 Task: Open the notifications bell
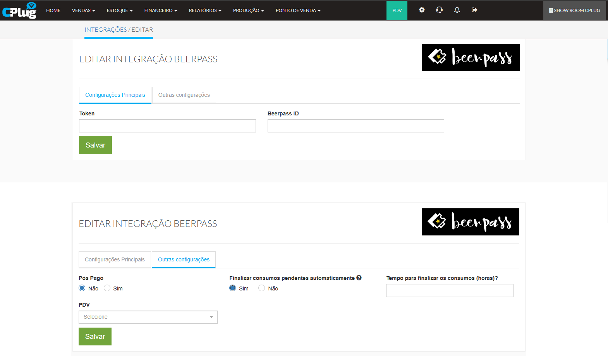[457, 10]
